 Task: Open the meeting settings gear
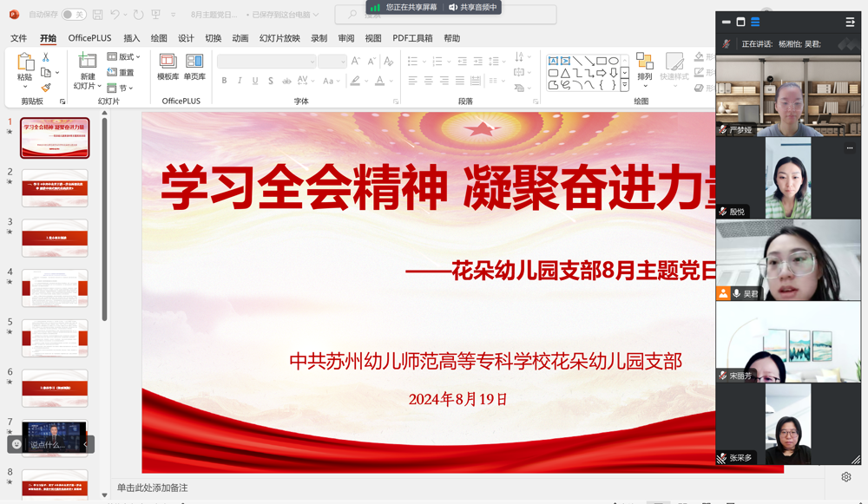tap(845, 476)
